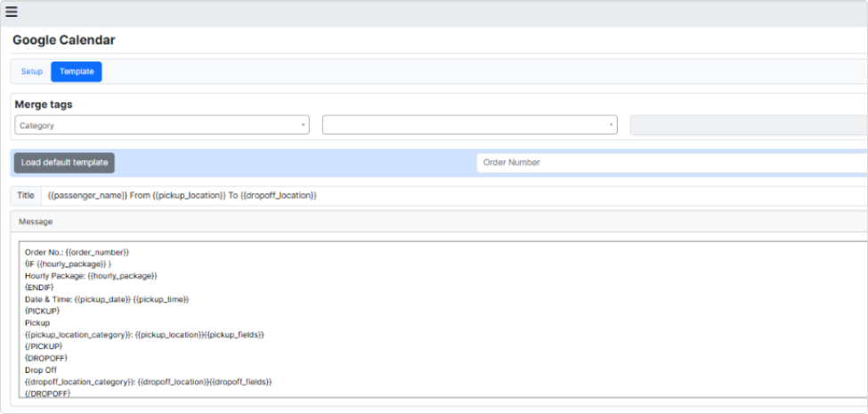Open the Category merge tag dropdown
The image size is (868, 414).
point(162,125)
